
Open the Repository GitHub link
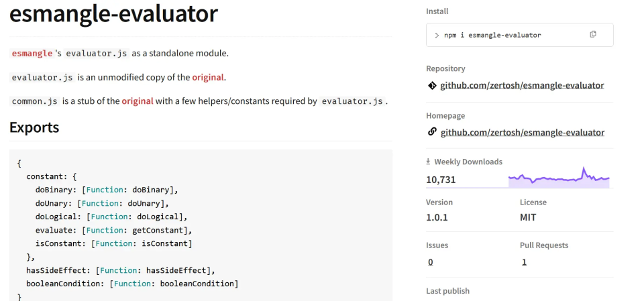tap(522, 85)
